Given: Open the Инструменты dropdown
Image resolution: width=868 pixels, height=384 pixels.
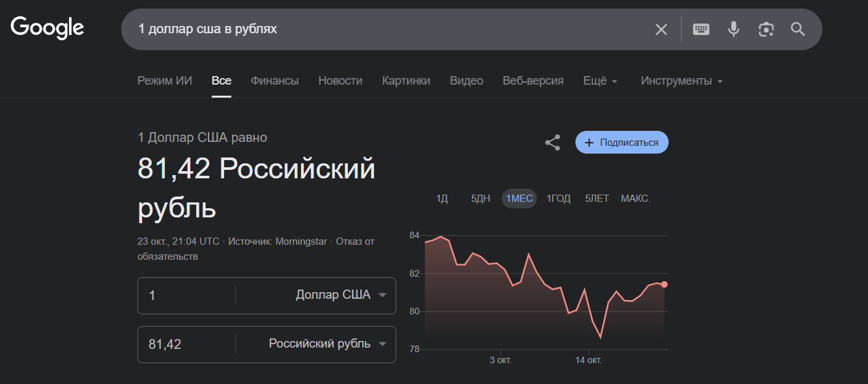Looking at the screenshot, I should pos(682,81).
